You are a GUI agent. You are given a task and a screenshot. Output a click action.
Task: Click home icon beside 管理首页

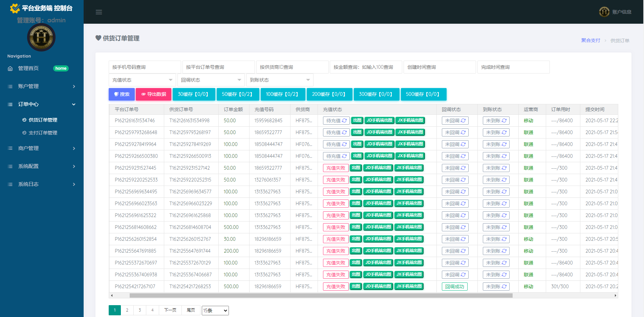[x=10, y=68]
